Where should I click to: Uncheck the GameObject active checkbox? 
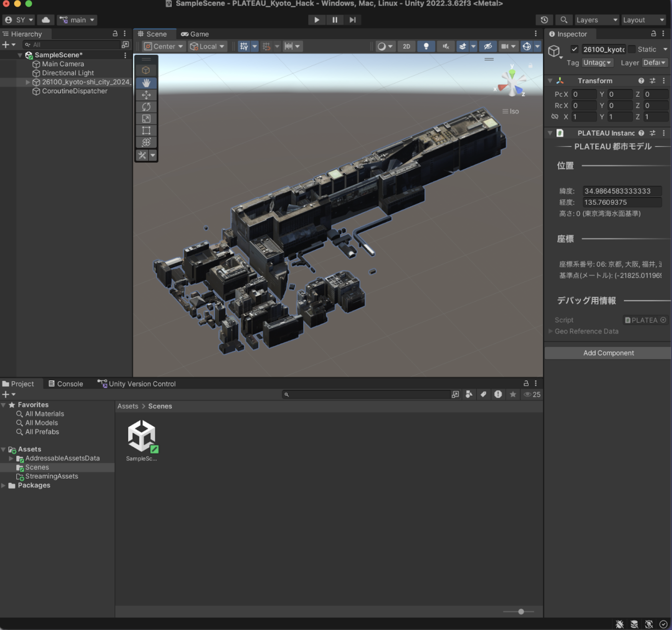pos(574,49)
